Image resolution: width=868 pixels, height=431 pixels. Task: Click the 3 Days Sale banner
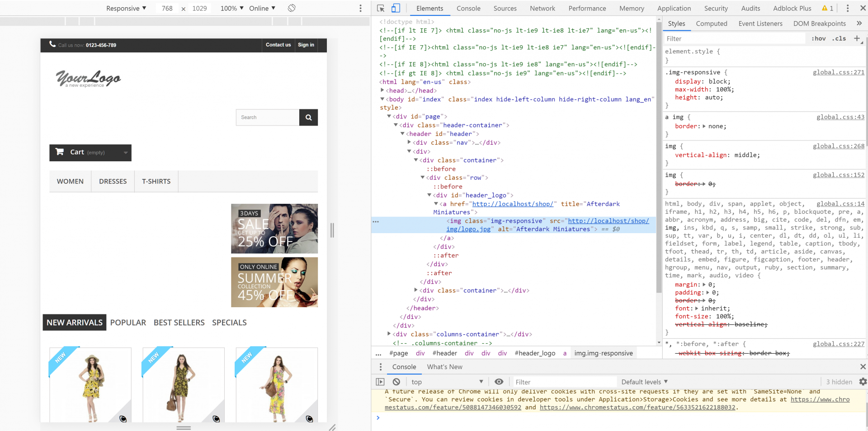(x=274, y=229)
